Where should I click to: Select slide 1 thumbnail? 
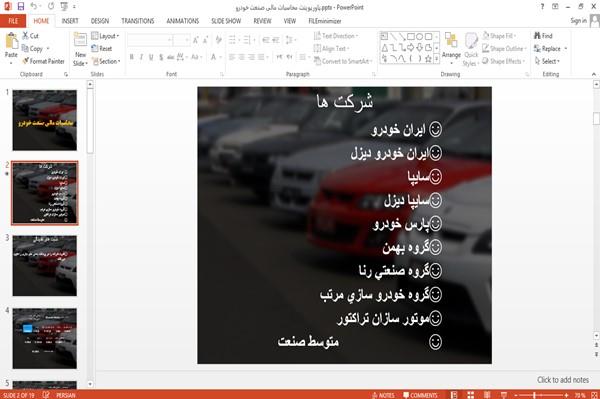pyautogui.click(x=45, y=120)
